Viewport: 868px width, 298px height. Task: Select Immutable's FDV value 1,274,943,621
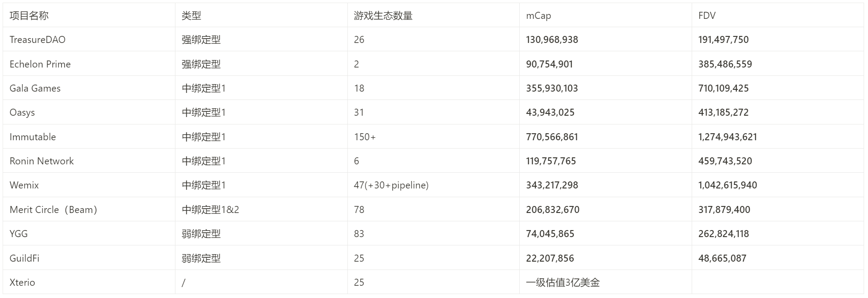pos(728,137)
